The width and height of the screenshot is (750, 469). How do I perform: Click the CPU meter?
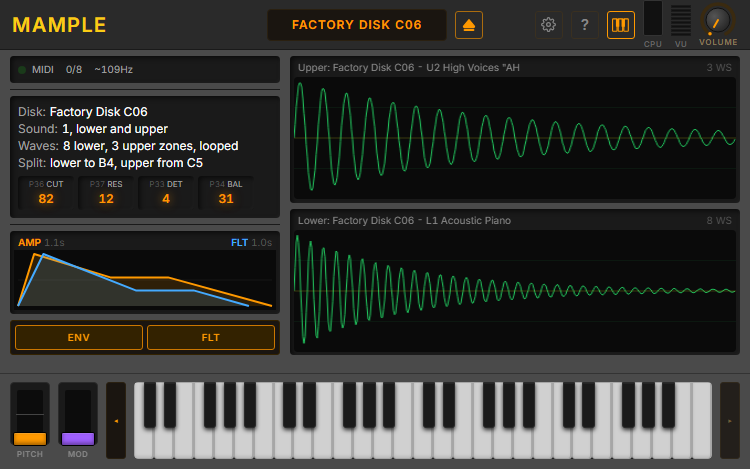point(652,19)
